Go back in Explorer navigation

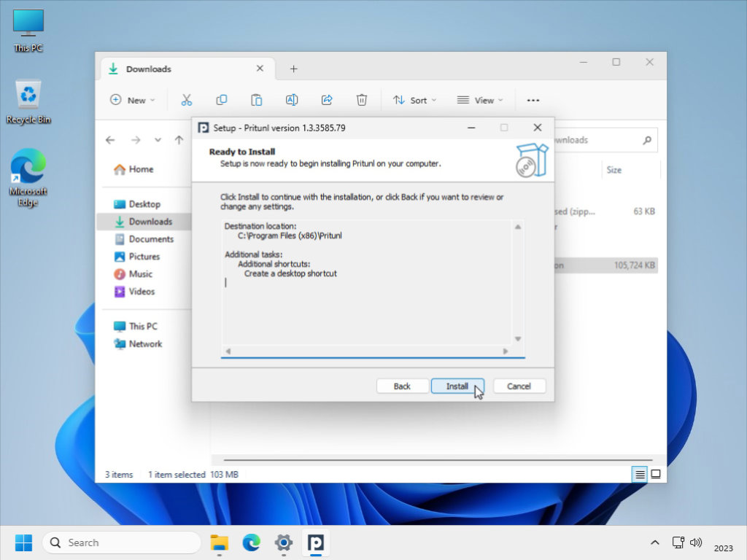(x=111, y=140)
